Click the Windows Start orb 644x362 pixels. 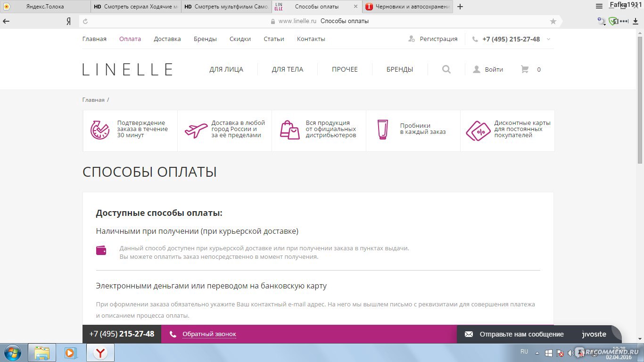coord(12,353)
